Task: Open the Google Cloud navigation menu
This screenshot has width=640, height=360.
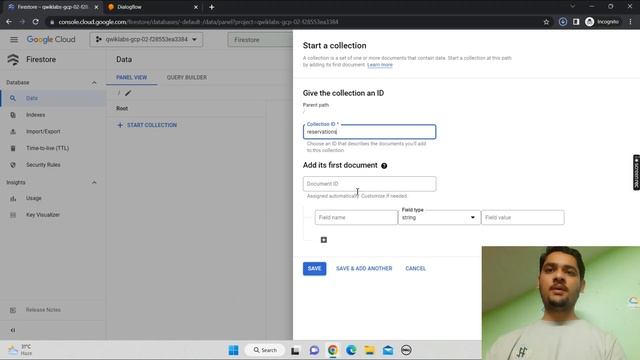Action: tap(14, 40)
